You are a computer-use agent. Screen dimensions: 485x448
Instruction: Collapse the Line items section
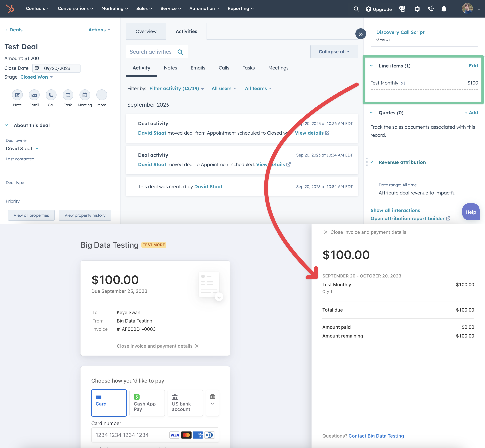click(371, 65)
